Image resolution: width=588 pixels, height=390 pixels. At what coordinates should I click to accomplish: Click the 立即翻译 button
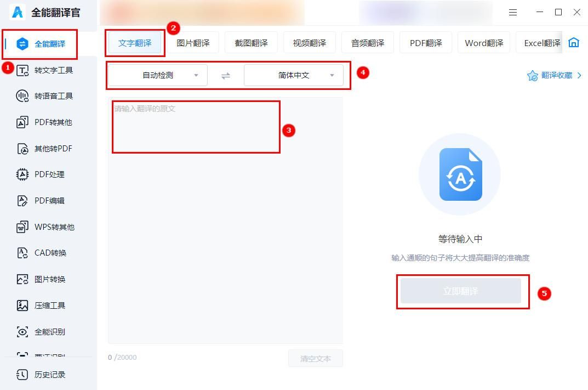pyautogui.click(x=460, y=291)
